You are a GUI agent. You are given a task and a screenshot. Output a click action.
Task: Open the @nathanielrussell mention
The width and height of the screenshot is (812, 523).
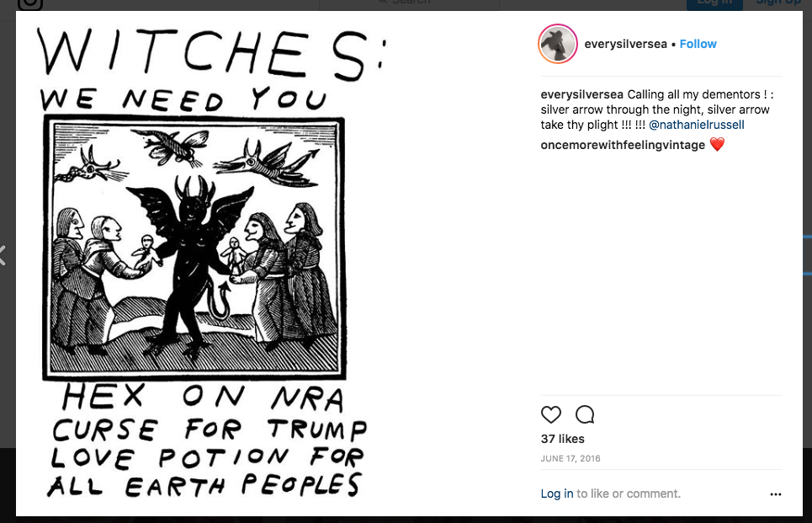(x=697, y=125)
